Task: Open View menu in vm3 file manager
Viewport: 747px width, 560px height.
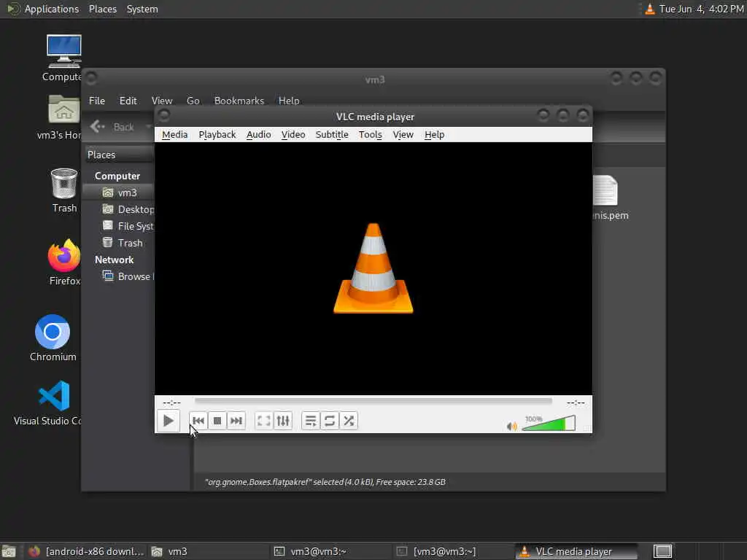Action: 162,101
